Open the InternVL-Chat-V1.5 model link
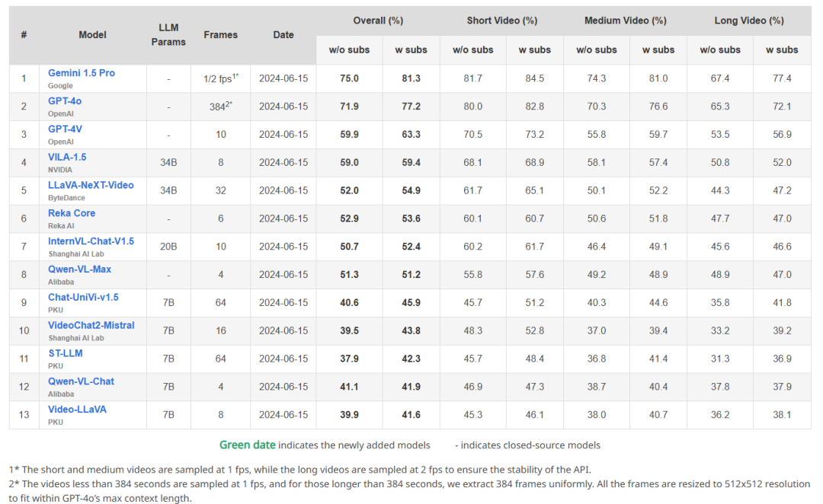 91,241
